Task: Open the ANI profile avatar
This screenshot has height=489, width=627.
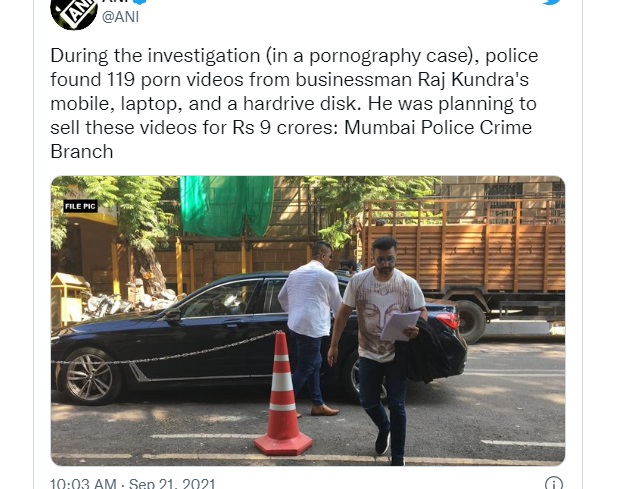Action: pos(74,12)
